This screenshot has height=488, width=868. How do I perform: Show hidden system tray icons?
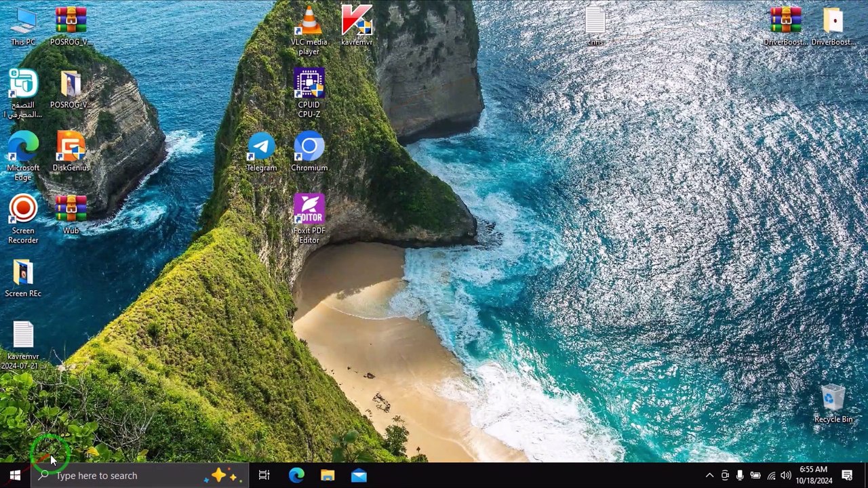pyautogui.click(x=709, y=476)
